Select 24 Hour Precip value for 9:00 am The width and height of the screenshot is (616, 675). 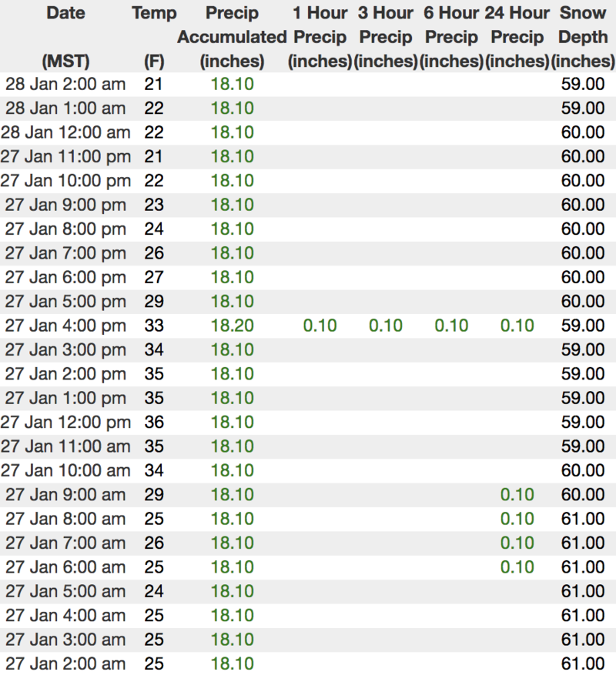click(x=517, y=495)
